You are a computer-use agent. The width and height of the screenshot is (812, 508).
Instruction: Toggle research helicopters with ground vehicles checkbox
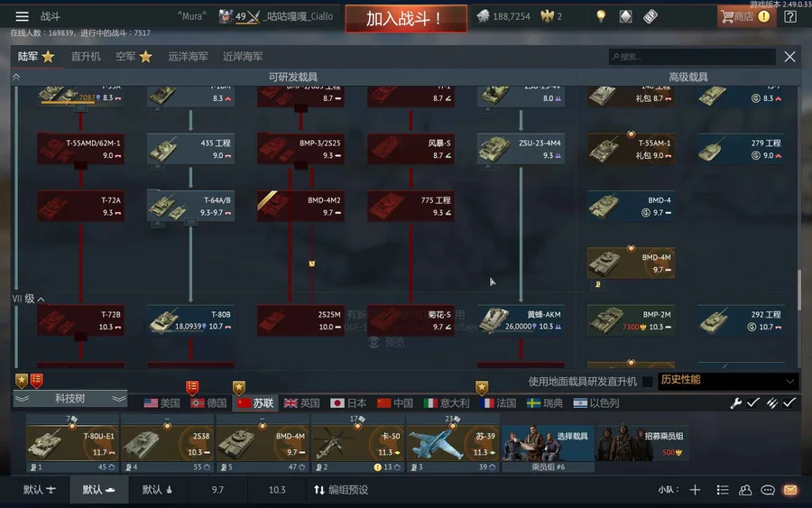tap(647, 382)
